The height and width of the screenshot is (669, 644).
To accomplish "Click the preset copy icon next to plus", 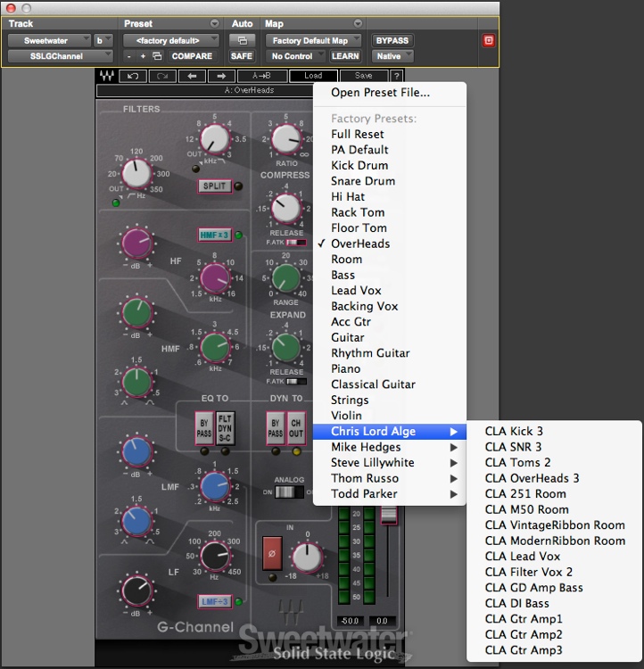I will [x=157, y=56].
